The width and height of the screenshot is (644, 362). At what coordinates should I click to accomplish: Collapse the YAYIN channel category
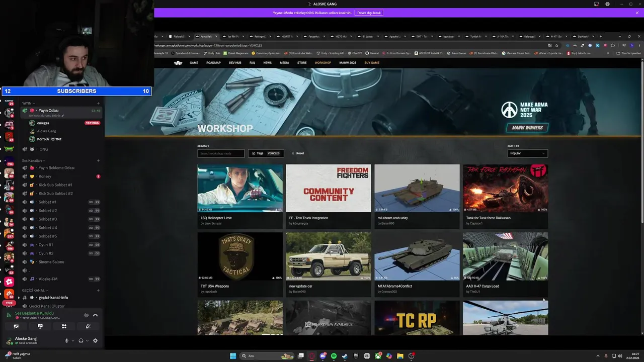[28, 103]
